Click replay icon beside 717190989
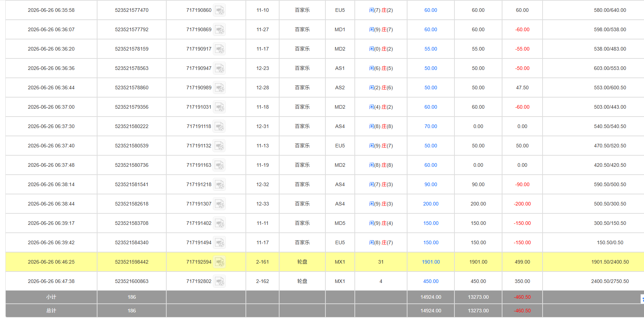The image size is (644, 326). 219,88
